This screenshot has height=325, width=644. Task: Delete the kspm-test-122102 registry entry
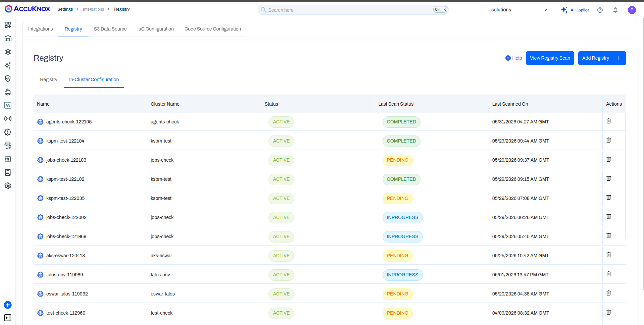tap(609, 178)
